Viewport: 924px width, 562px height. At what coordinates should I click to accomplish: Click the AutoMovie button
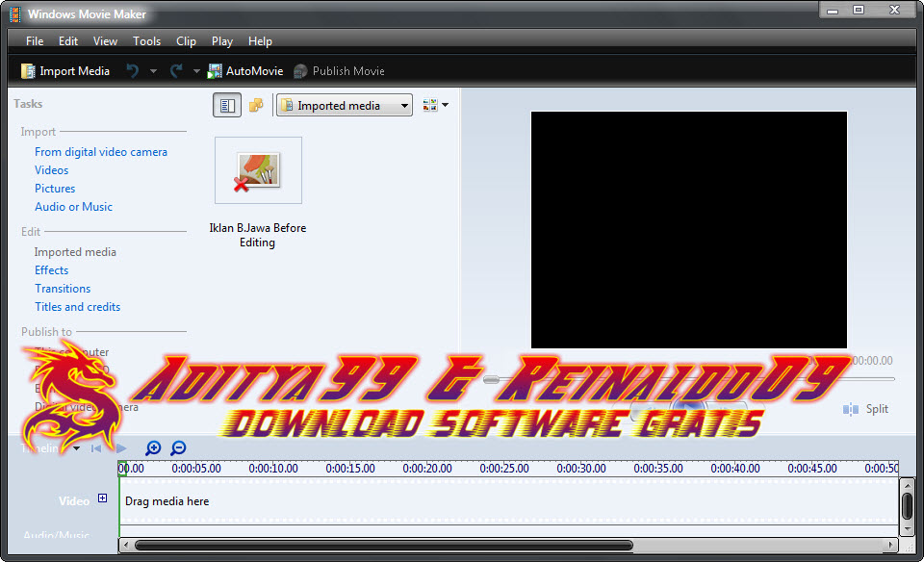(245, 71)
